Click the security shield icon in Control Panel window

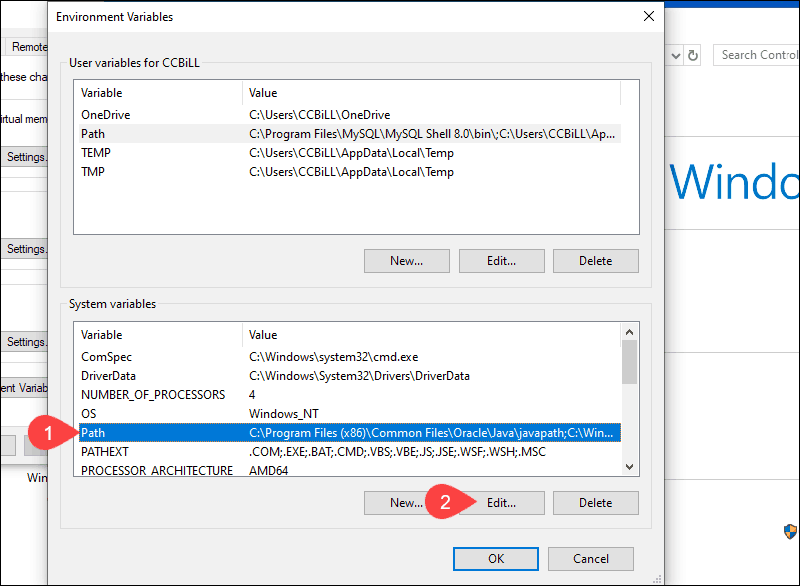[x=790, y=531]
